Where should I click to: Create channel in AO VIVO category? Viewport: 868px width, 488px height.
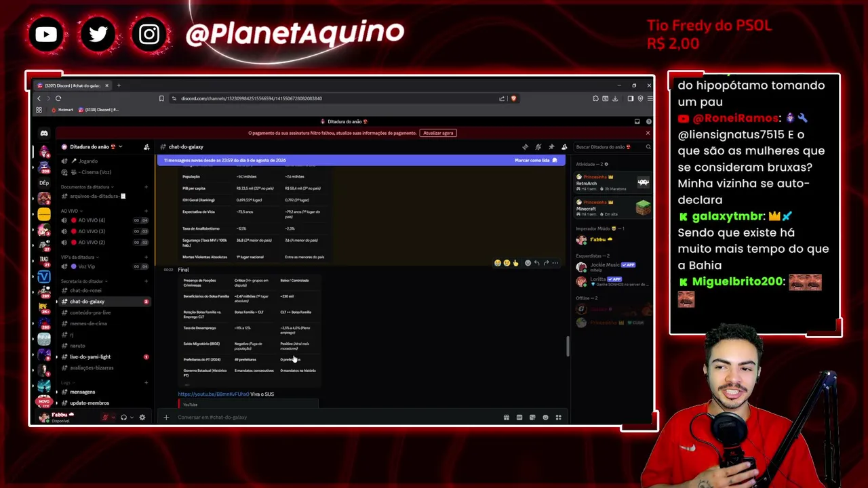[x=146, y=211]
